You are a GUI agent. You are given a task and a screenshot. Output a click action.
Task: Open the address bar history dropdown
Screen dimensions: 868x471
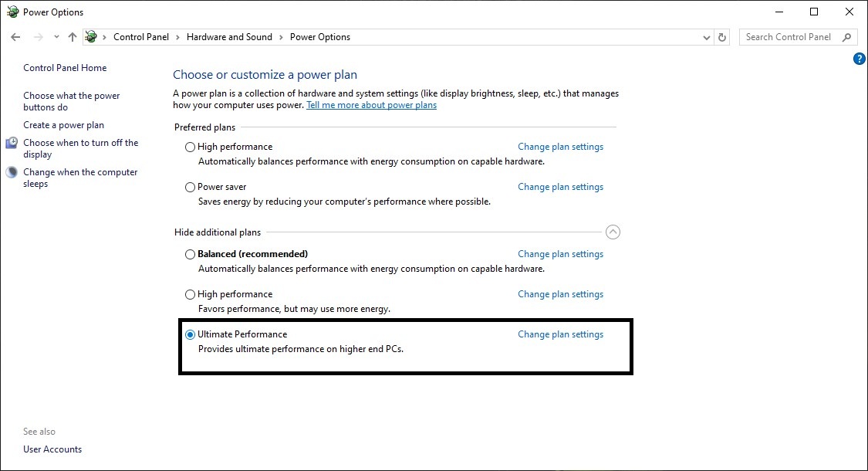708,37
